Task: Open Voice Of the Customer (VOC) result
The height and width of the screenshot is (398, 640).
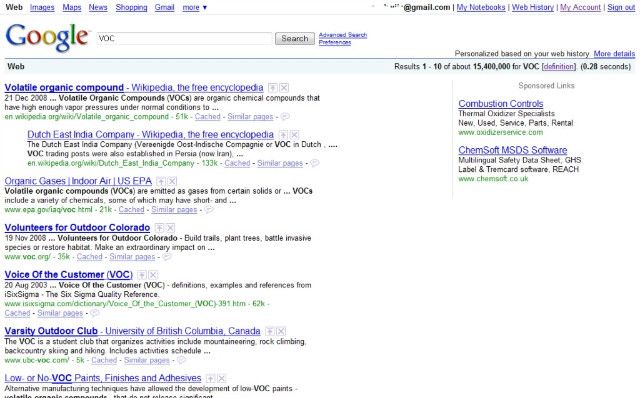Action: point(69,275)
